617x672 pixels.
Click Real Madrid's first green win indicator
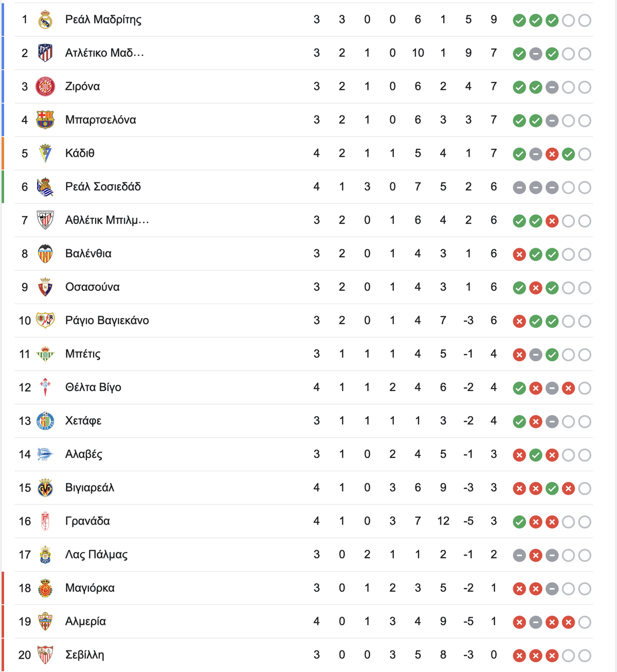click(x=519, y=21)
